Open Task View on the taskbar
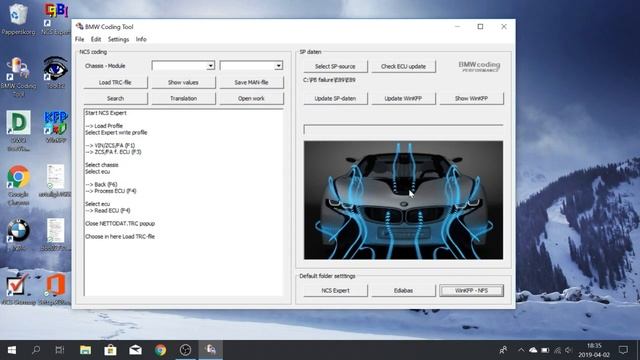Image resolution: width=640 pixels, height=360 pixels. pos(60,350)
